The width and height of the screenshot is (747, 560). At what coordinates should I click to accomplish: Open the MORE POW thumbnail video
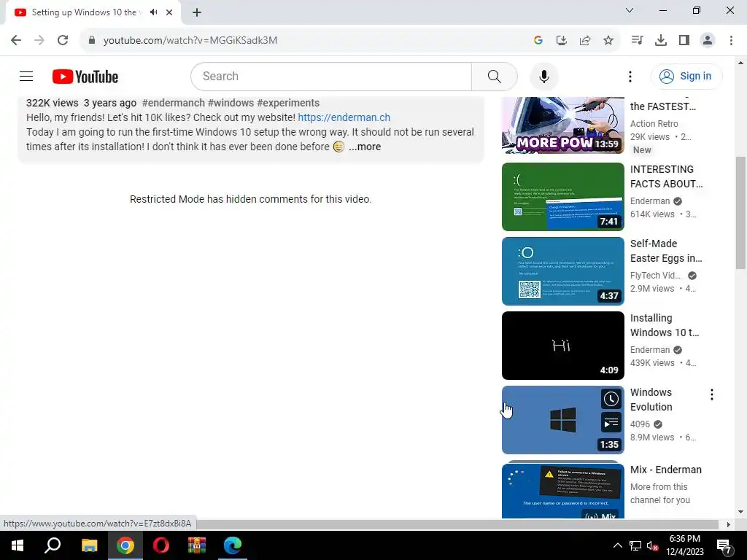pyautogui.click(x=562, y=125)
